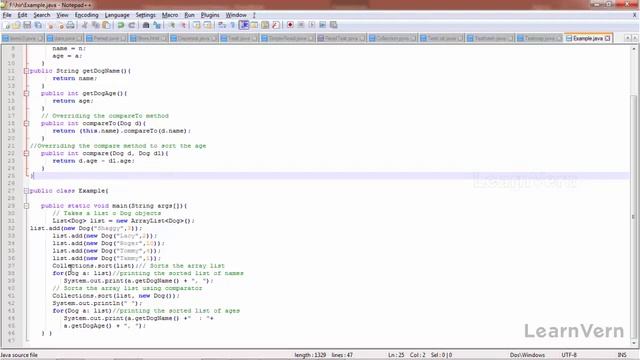
Task: Click Run Macro Multiple Times icon
Action: [322, 25]
